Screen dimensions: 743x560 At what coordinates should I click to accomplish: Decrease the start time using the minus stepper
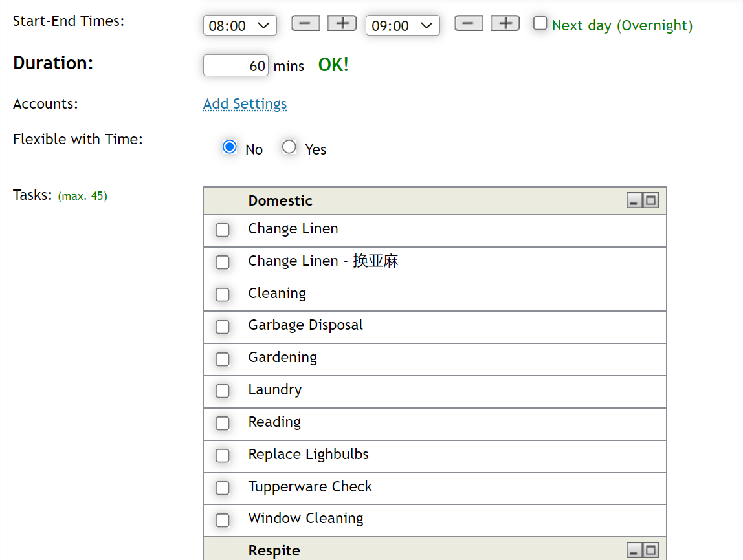point(305,23)
